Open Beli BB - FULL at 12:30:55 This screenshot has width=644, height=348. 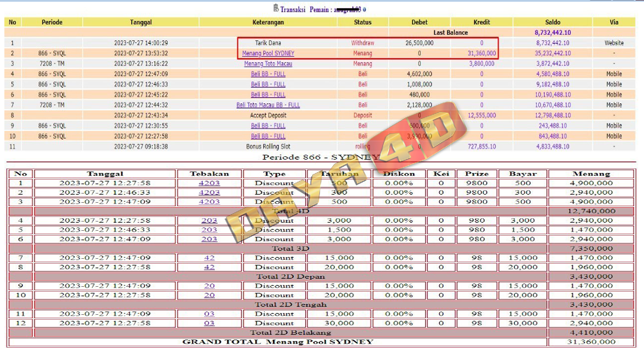tap(268, 126)
